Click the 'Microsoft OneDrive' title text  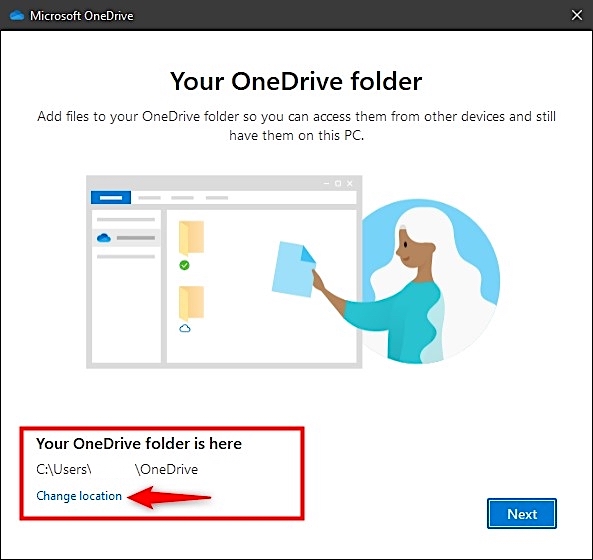click(x=82, y=16)
